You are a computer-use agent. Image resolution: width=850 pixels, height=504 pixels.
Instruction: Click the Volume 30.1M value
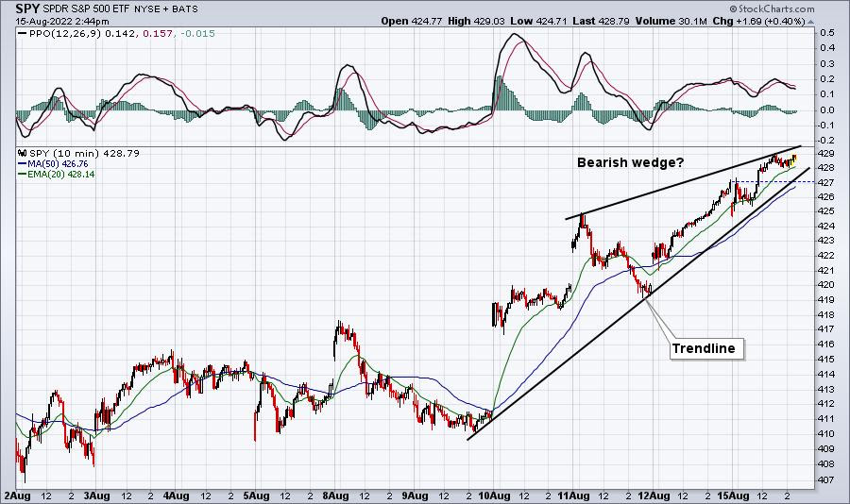[671, 21]
